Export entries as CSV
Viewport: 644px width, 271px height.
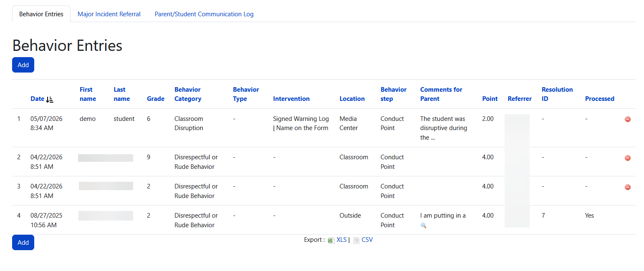pyautogui.click(x=367, y=240)
